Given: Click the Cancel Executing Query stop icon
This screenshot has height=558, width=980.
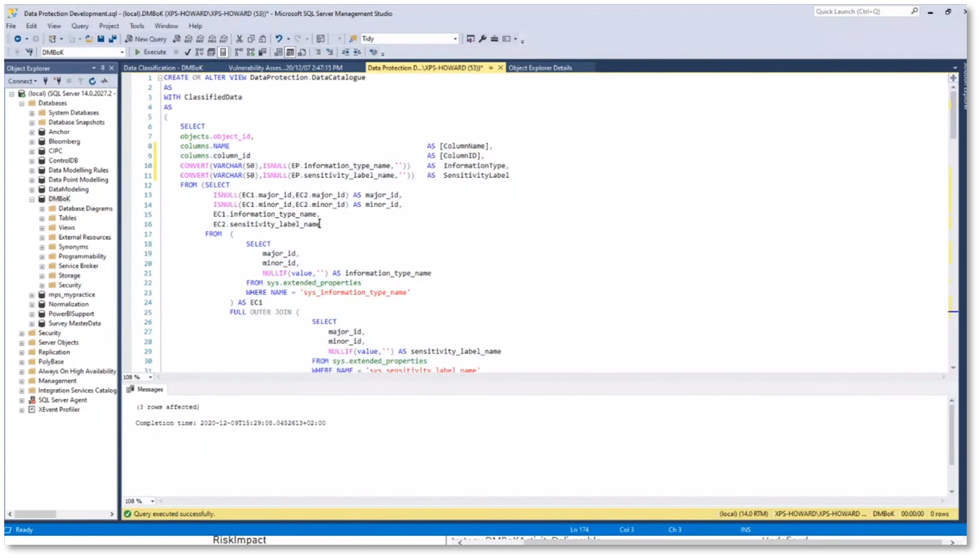Looking at the screenshot, I should point(175,52).
